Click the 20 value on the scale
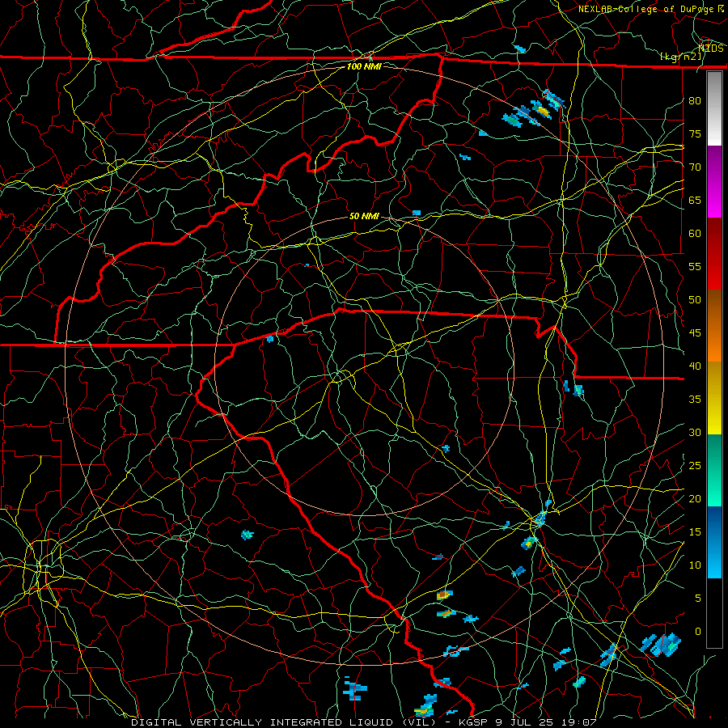The image size is (728, 728). pos(695,499)
